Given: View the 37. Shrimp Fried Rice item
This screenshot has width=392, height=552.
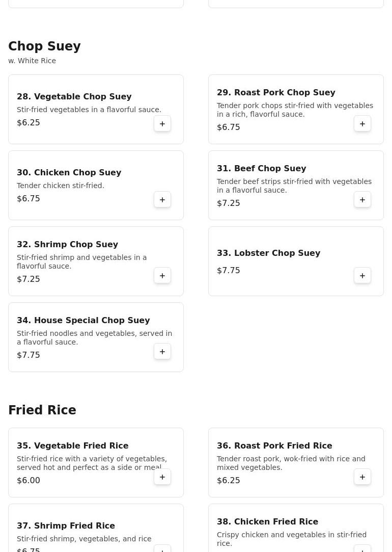Looking at the screenshot, I should click(66, 526).
